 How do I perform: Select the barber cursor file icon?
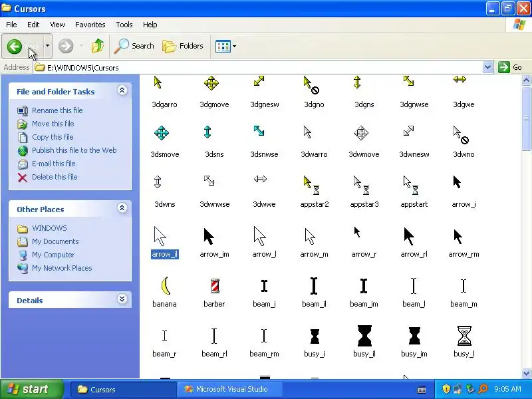point(215,286)
